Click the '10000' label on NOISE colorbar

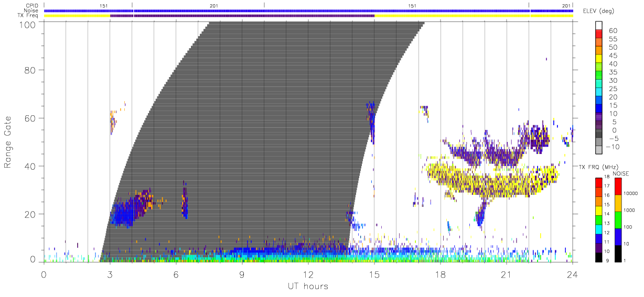[x=631, y=193]
